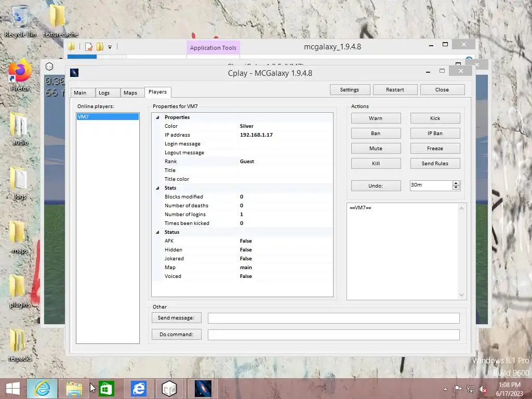Click properties icon in explorer quick access toolbar

coord(89,47)
